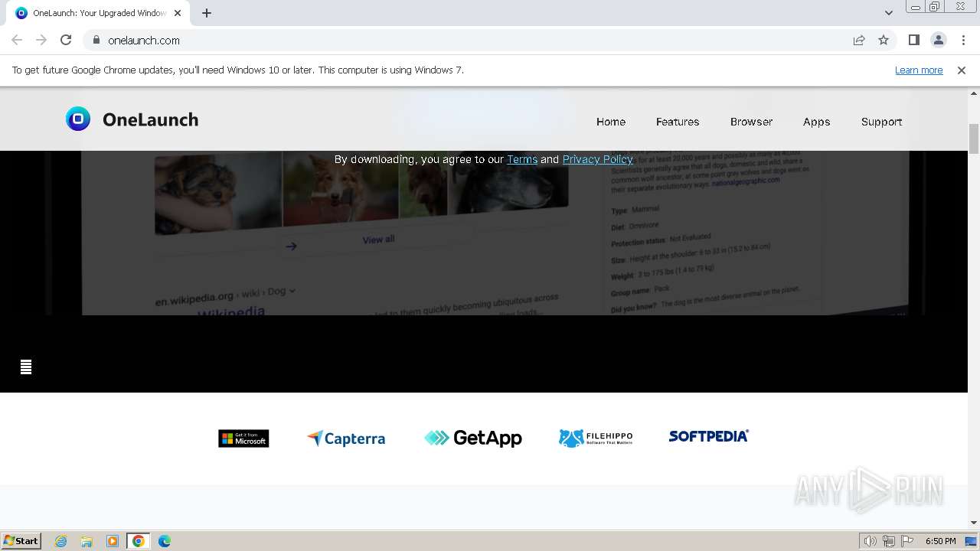This screenshot has height=551, width=980.
Task: Follow the Terms link
Action: (x=522, y=159)
